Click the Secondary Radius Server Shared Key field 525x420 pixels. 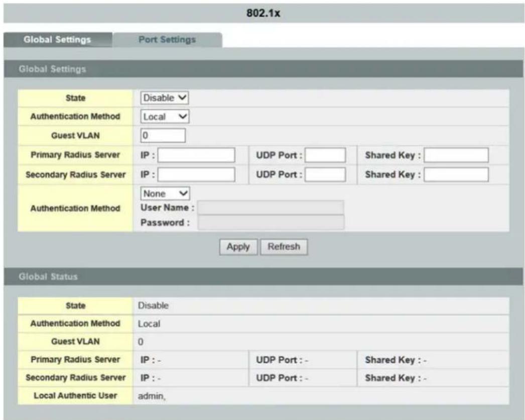pos(456,175)
